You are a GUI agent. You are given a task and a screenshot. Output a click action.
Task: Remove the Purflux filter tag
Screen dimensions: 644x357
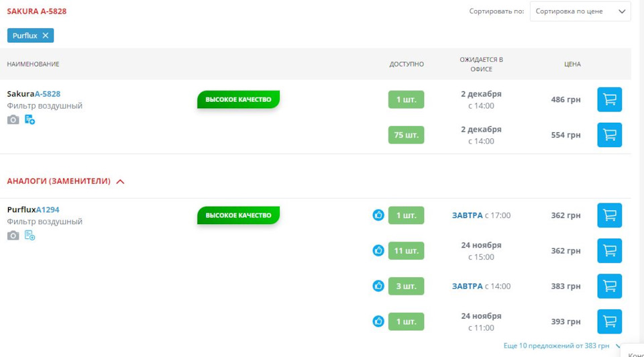45,36
